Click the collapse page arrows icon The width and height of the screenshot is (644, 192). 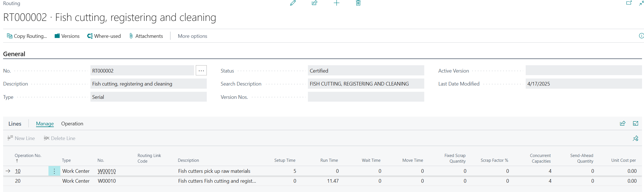click(x=641, y=3)
